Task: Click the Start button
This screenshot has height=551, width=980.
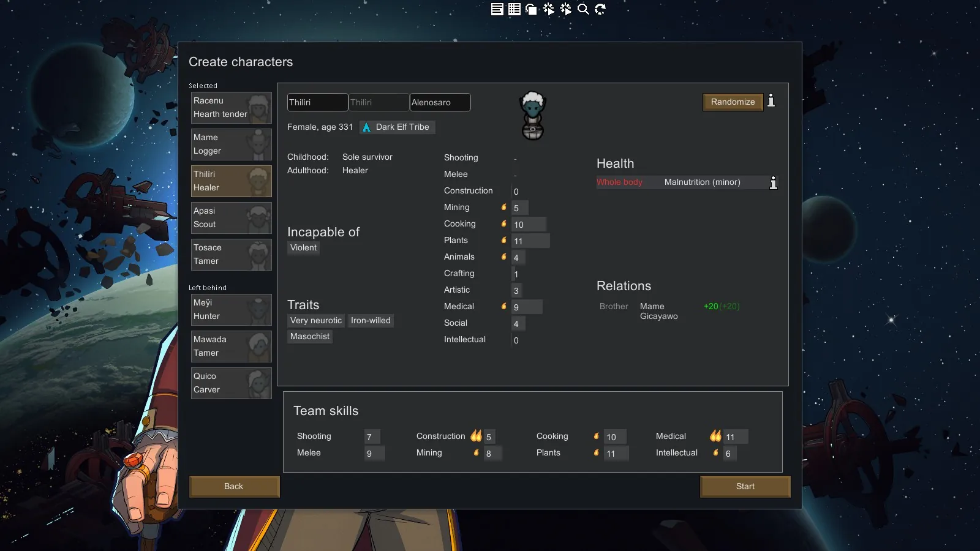Action: (x=745, y=487)
